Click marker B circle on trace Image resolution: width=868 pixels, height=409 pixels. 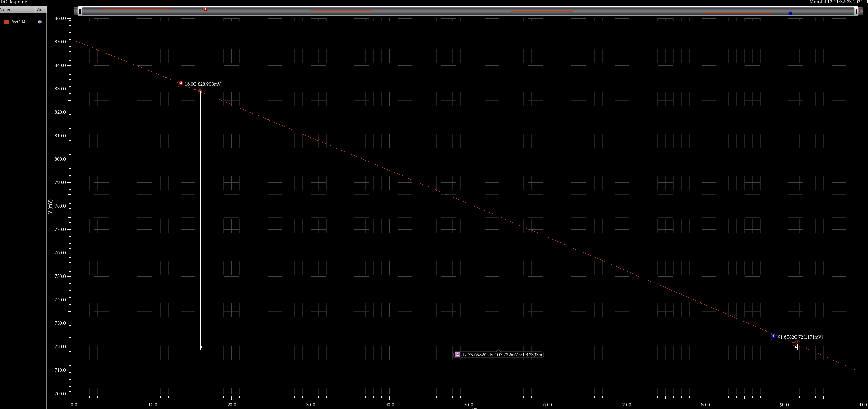[797, 344]
